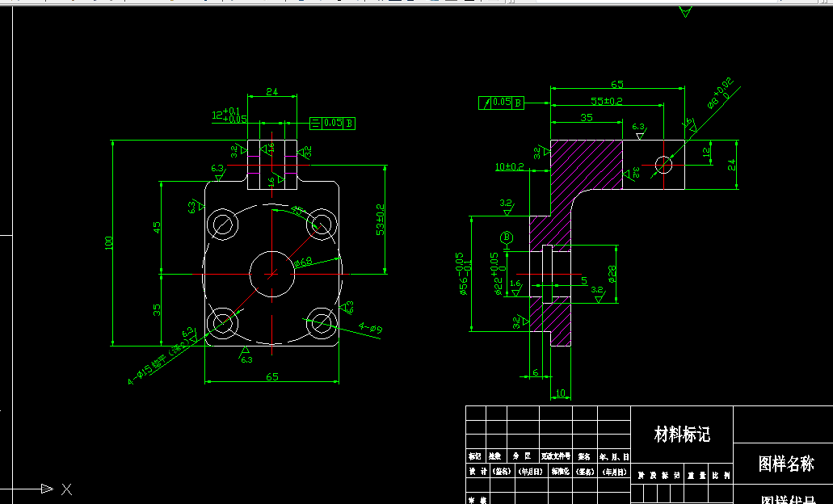Select the 图样代号 title block text
Viewport: 833px width, 504px height.
coord(788,500)
